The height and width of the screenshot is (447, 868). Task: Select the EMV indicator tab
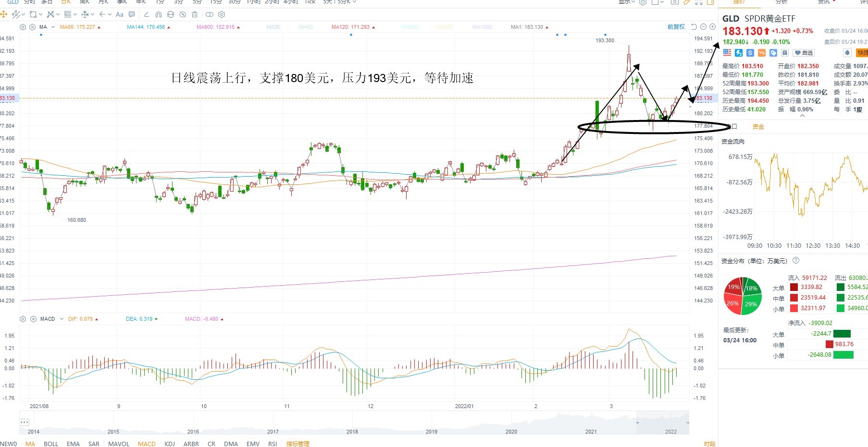pos(253,444)
